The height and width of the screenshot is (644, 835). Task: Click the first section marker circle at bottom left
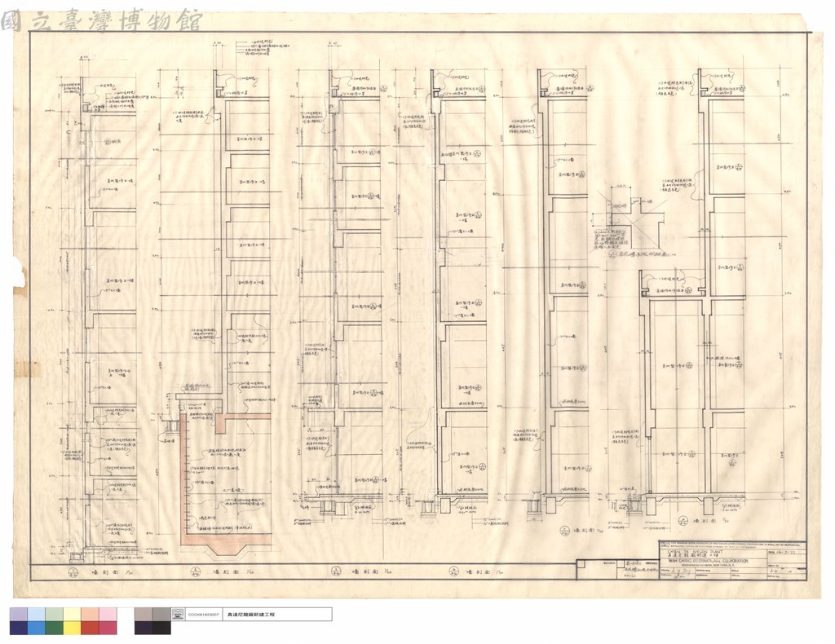tap(73, 573)
